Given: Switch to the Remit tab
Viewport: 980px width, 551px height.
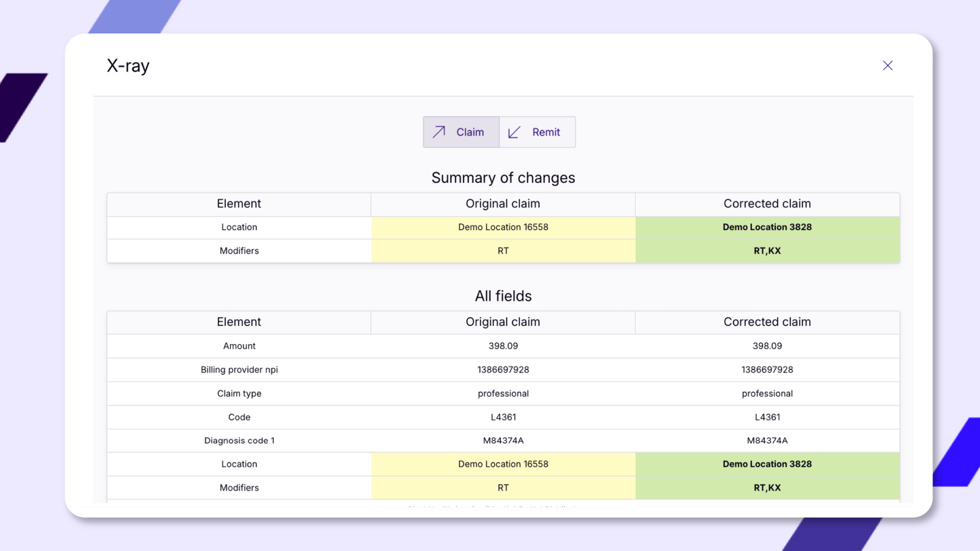Looking at the screenshot, I should 538,132.
